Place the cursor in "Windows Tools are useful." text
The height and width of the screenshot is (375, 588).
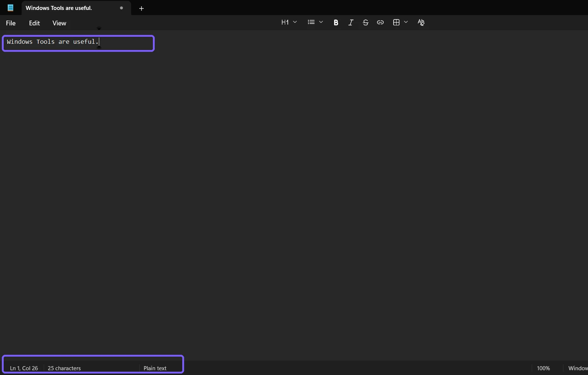click(53, 42)
